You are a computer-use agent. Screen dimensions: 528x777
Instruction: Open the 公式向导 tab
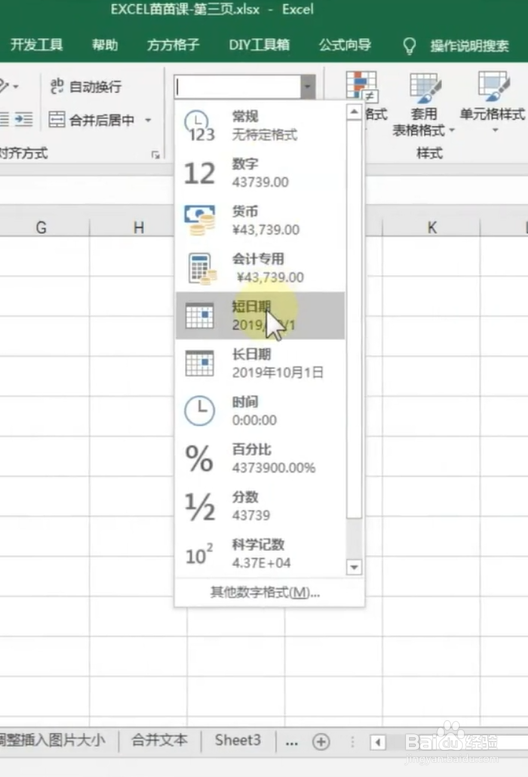click(345, 45)
